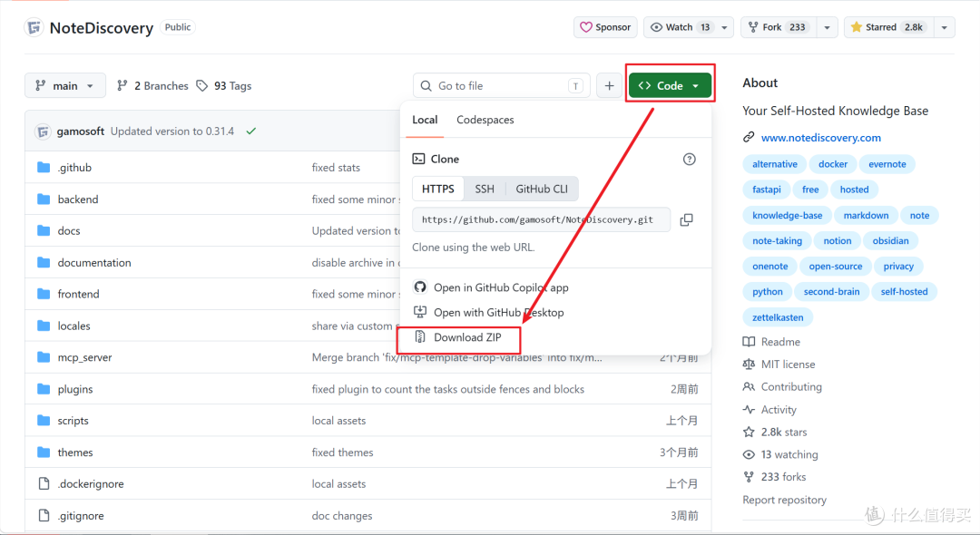Viewport: 980px width, 535px height.
Task: Open the main branch dropdown
Action: coord(65,86)
